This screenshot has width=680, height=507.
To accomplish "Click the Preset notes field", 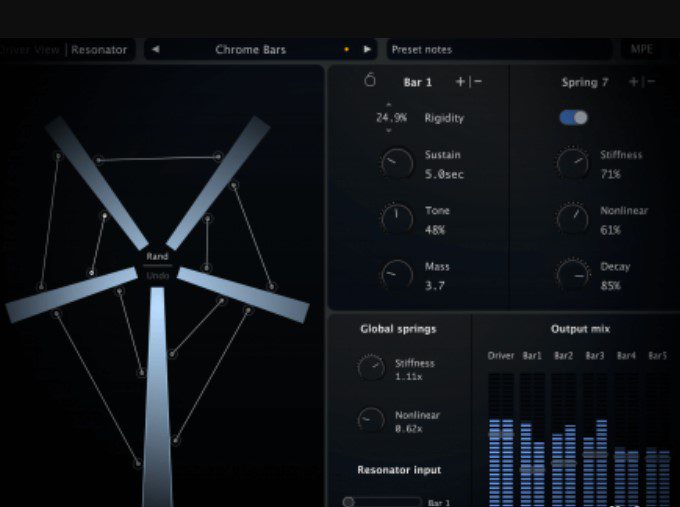I will click(x=499, y=50).
